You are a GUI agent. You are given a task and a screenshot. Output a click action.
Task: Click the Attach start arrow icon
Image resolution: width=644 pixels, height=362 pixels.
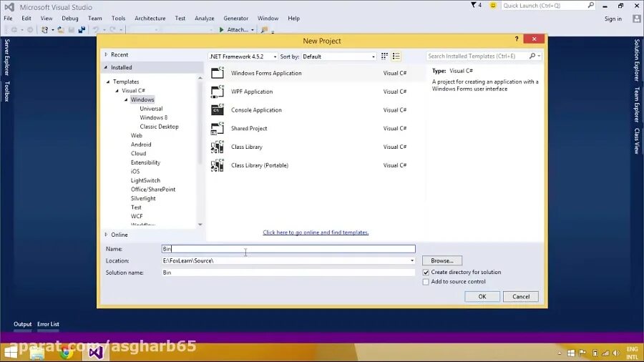point(221,29)
